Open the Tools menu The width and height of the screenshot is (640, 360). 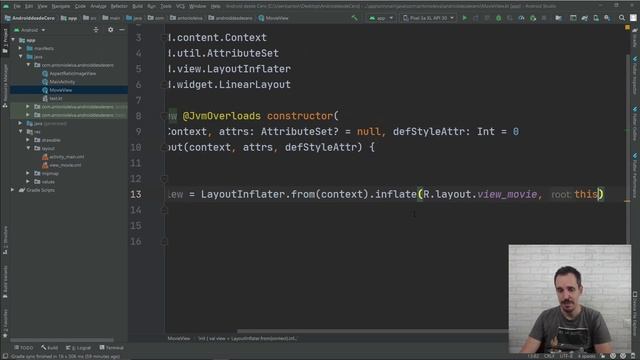tap(166, 6)
